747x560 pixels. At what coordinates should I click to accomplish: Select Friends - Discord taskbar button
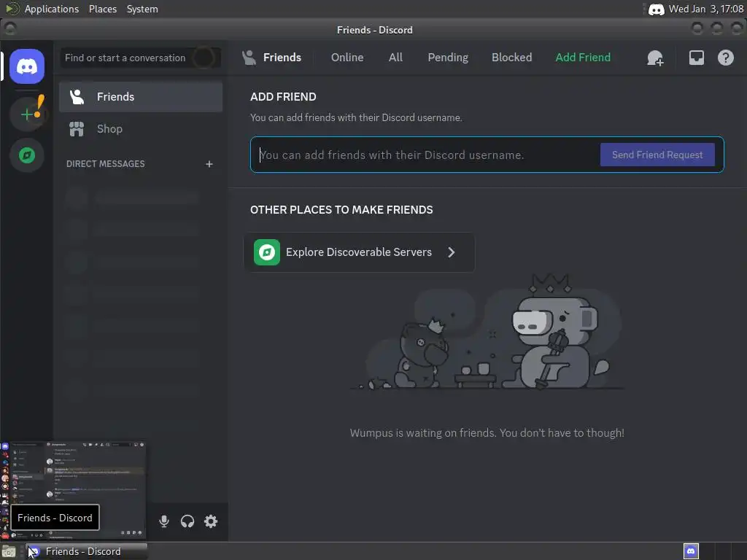coord(87,551)
